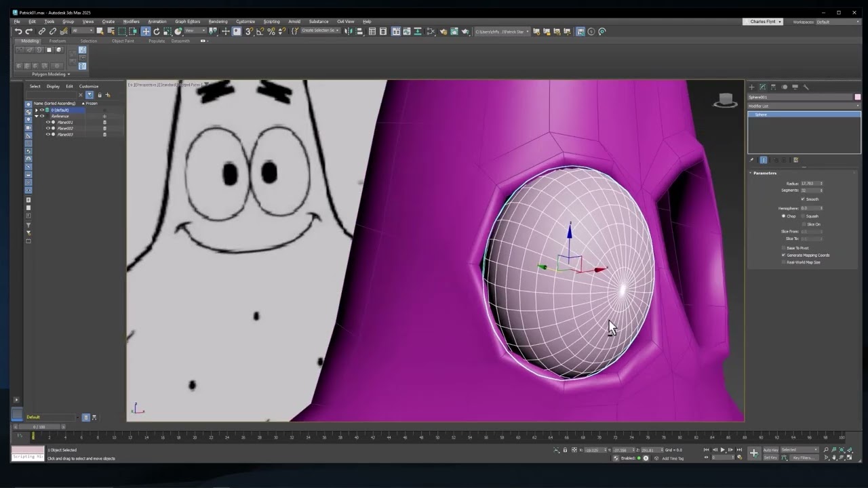This screenshot has height=488, width=868.
Task: Toggle the 3D Snaps button
Action: [249, 31]
